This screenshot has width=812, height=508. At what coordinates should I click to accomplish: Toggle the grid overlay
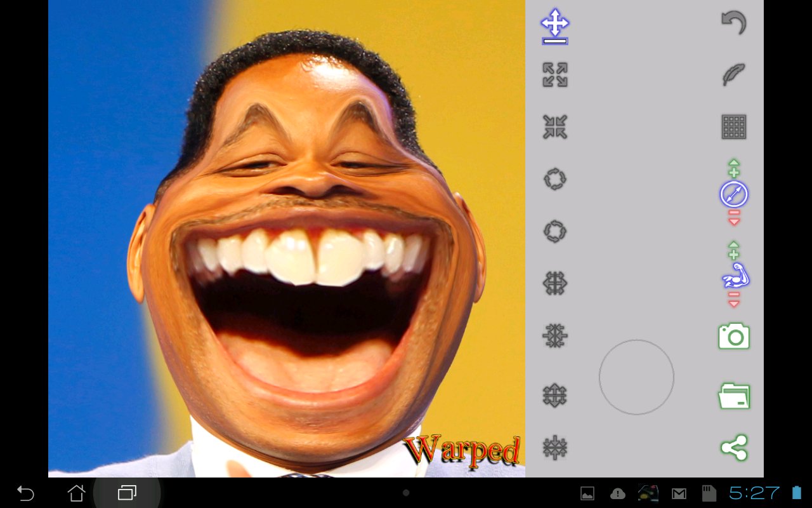[x=734, y=126]
